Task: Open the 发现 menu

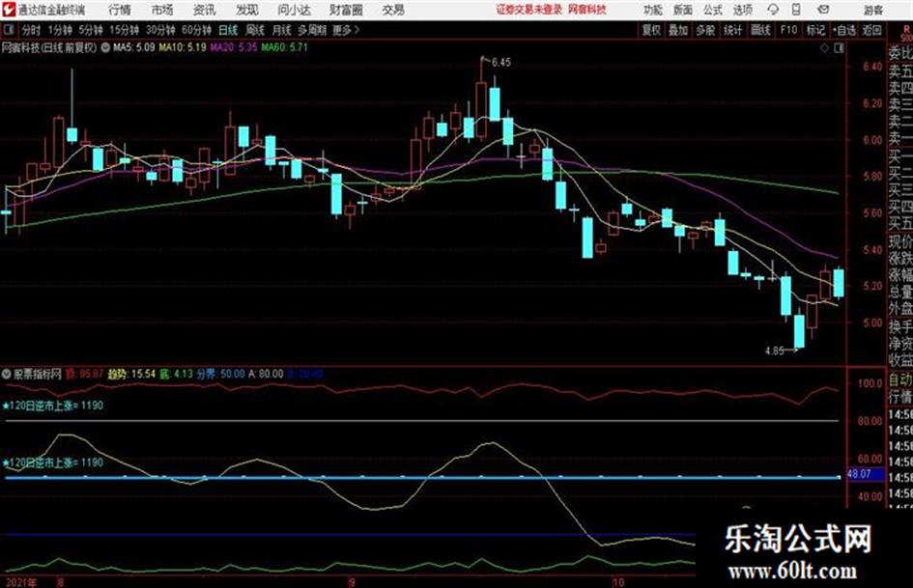Action: pos(247,10)
